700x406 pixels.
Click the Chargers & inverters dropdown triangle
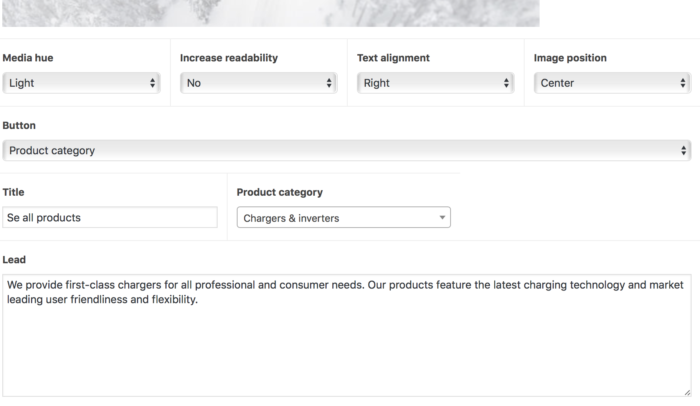tap(442, 217)
